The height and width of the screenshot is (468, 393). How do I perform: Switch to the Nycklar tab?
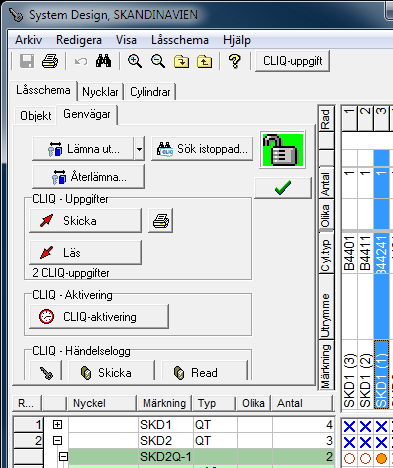tap(100, 92)
